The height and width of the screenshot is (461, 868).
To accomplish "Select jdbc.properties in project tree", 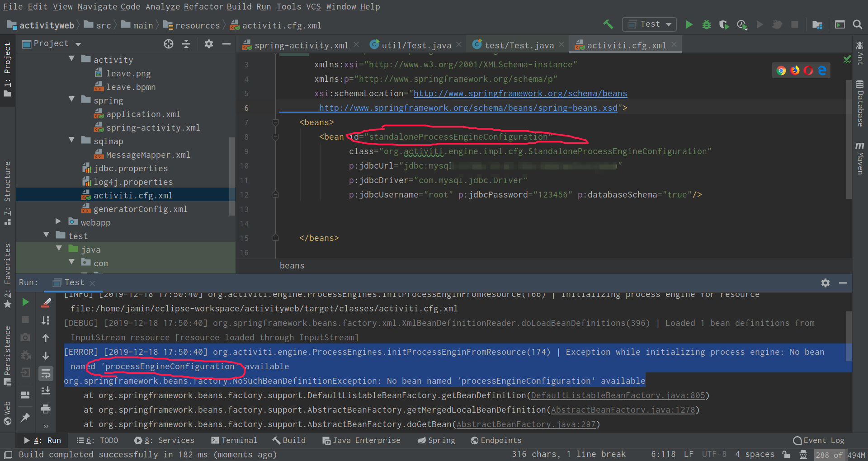I will (x=131, y=168).
